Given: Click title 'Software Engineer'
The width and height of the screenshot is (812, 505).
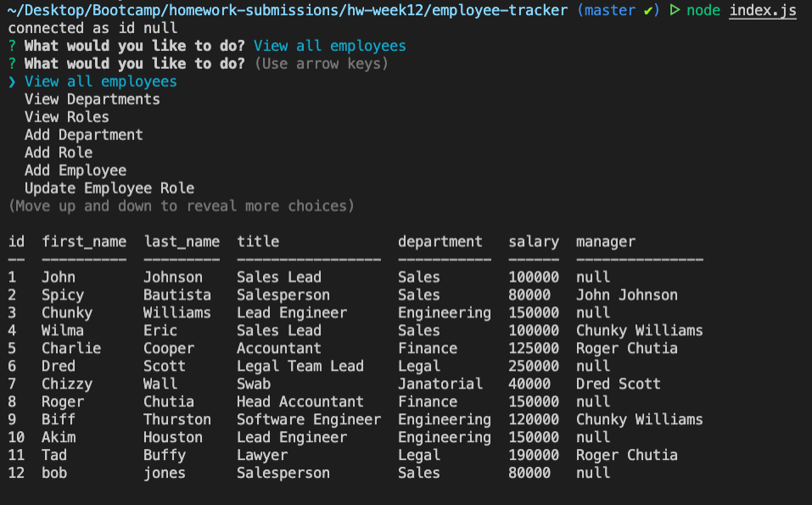Looking at the screenshot, I should tap(309, 419).
